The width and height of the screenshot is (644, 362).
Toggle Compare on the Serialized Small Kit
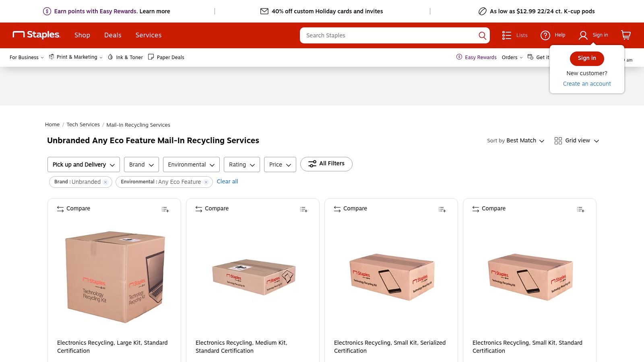coord(350,208)
